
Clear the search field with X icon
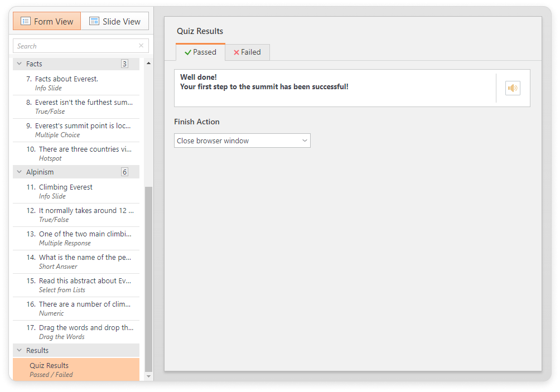coord(141,46)
